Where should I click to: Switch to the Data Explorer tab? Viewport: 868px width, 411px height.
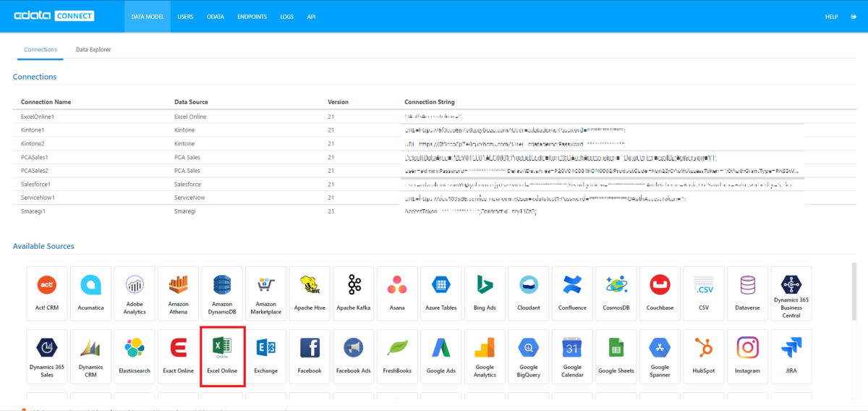(x=93, y=50)
